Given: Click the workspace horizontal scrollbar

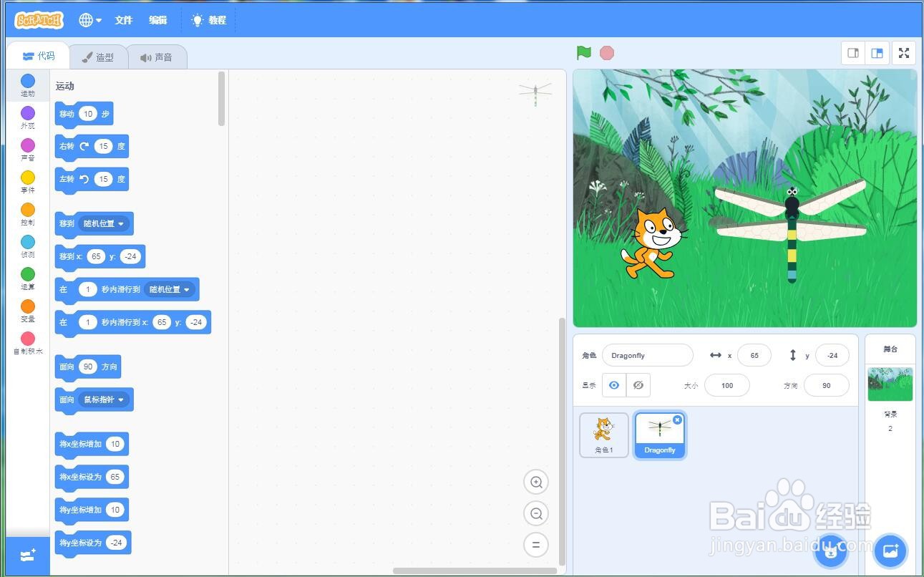Looking at the screenshot, I should pos(475,571).
